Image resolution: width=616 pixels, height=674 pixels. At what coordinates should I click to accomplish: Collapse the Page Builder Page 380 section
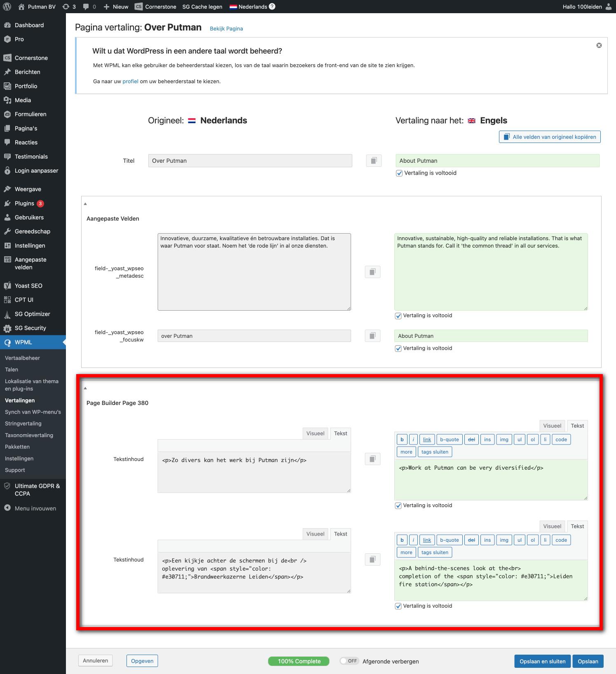click(85, 388)
